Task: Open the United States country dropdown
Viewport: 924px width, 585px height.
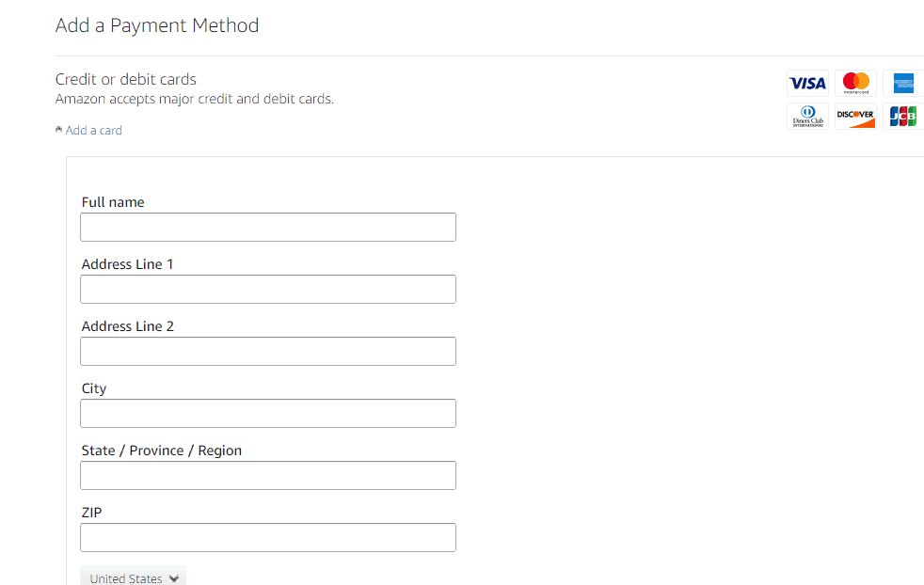Action: tap(133, 577)
